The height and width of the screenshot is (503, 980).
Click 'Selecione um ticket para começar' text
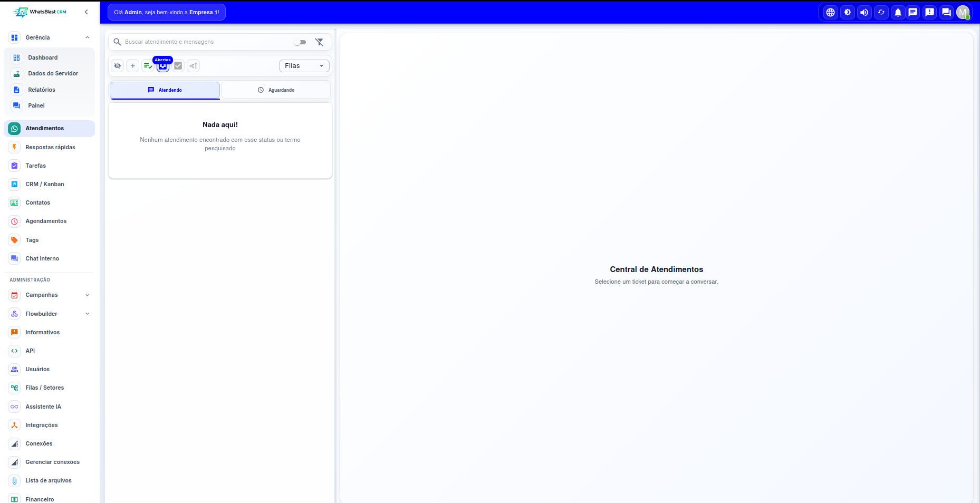click(x=657, y=282)
